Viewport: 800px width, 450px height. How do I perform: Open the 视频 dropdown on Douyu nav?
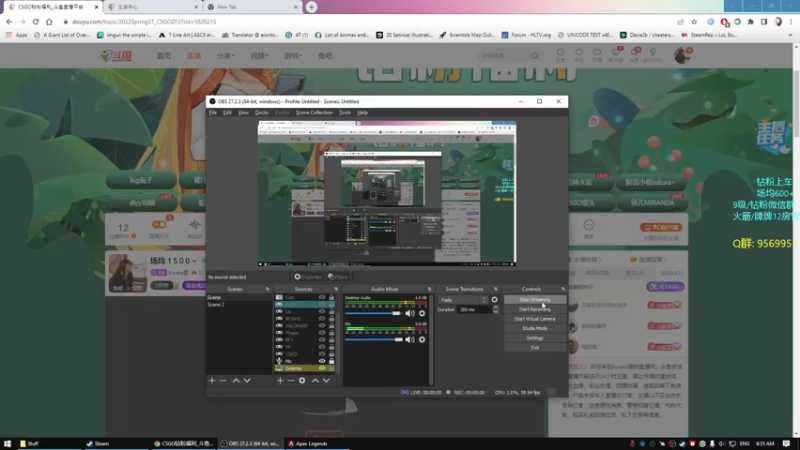[259, 56]
